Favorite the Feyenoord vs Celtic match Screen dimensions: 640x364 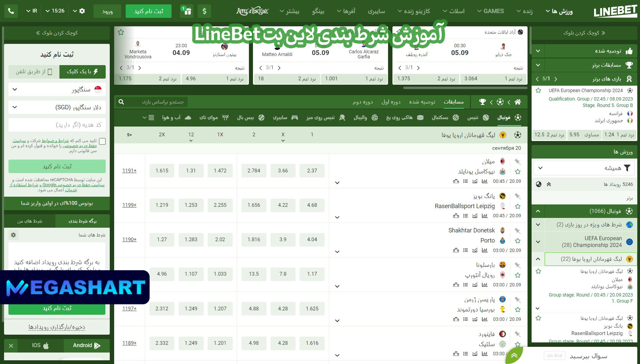click(x=517, y=344)
